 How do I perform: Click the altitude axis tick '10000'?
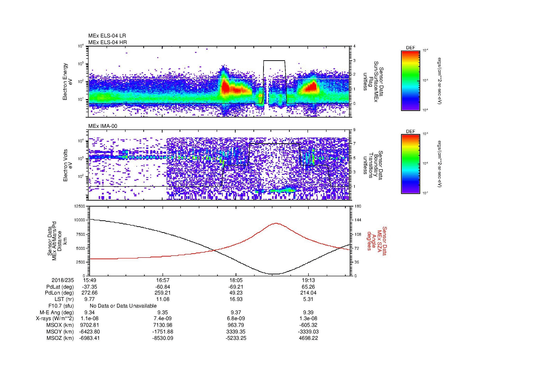click(80, 220)
